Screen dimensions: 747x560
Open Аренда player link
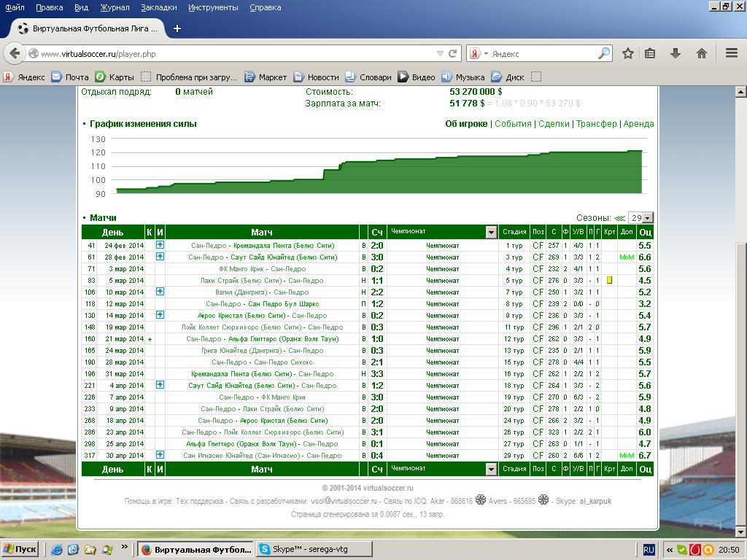point(638,124)
